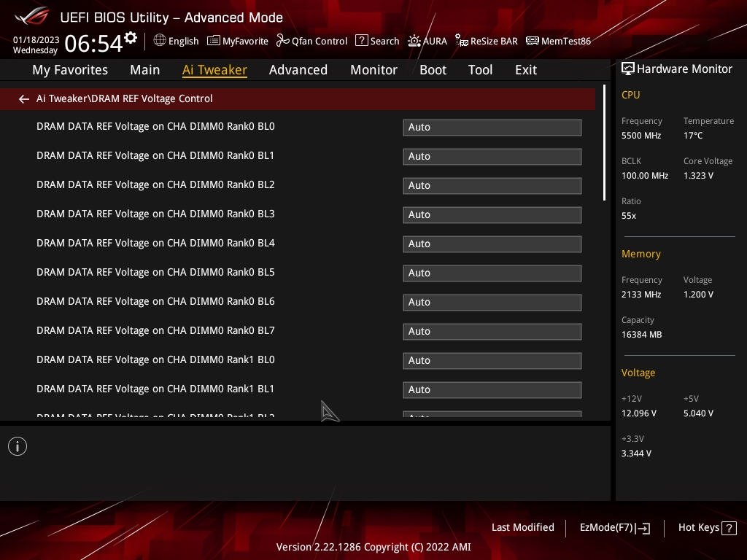
Task: Click the ROG logo
Action: pyautogui.click(x=31, y=16)
